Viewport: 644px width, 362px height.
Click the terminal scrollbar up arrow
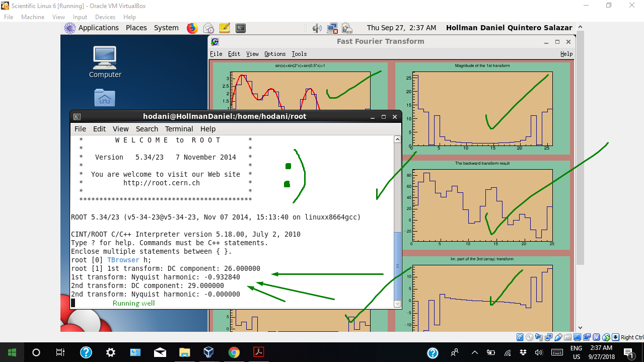(x=397, y=139)
